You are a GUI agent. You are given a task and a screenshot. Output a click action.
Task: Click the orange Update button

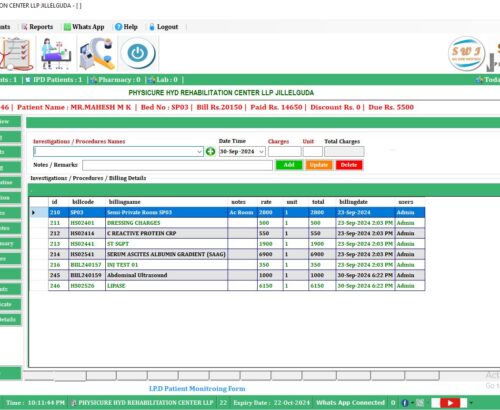tap(319, 165)
